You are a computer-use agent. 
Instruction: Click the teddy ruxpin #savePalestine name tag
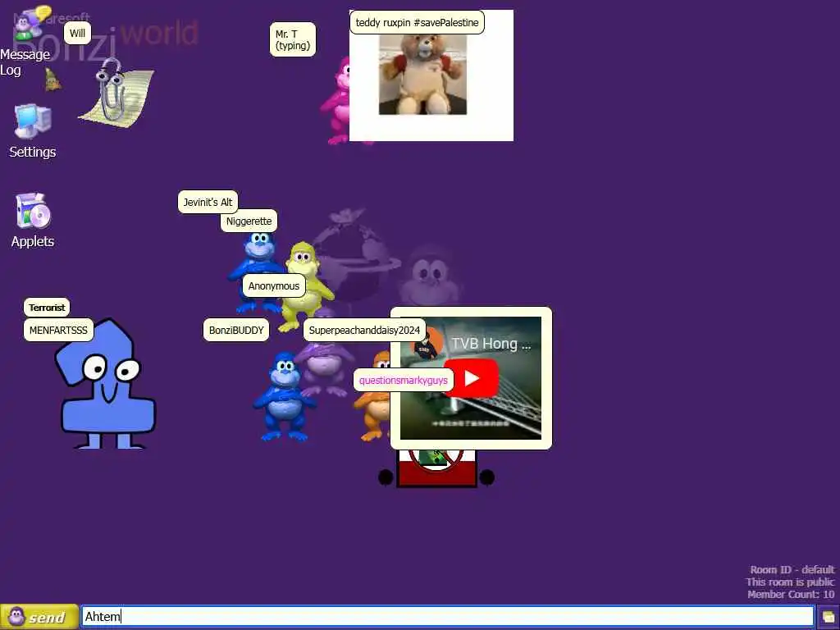tap(417, 22)
